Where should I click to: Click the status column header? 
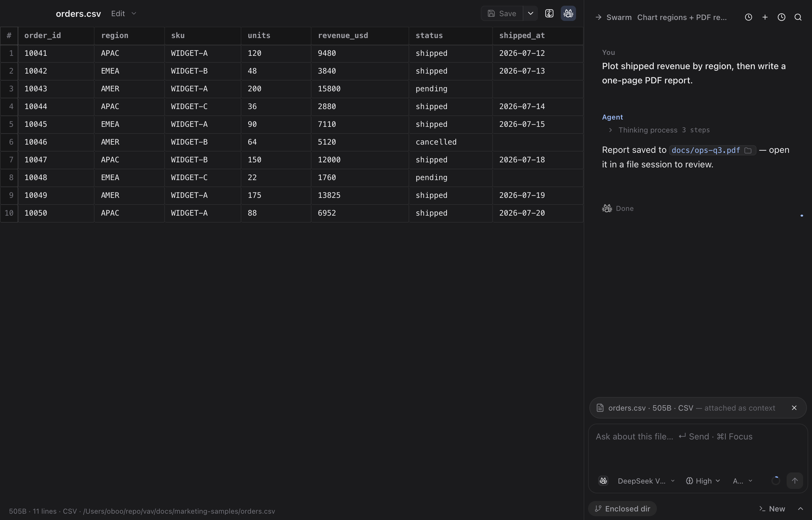click(x=451, y=36)
